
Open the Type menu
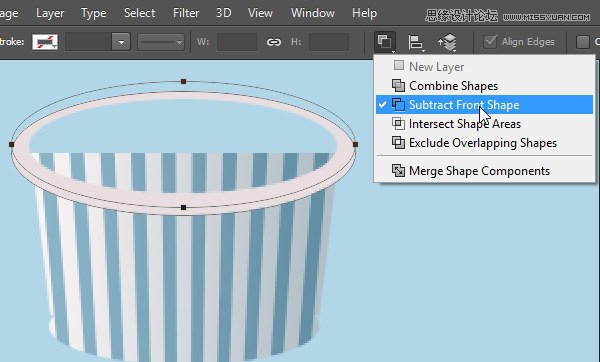[x=93, y=13]
